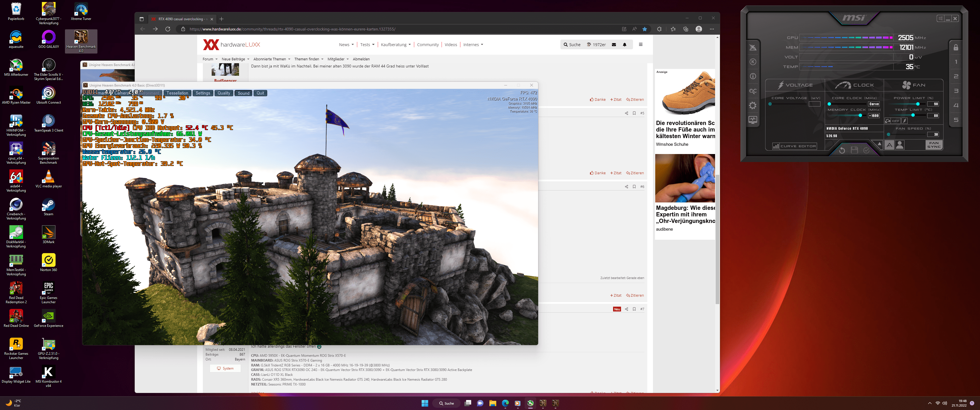Open the Videos section link
This screenshot has height=410, width=980.
(x=451, y=44)
